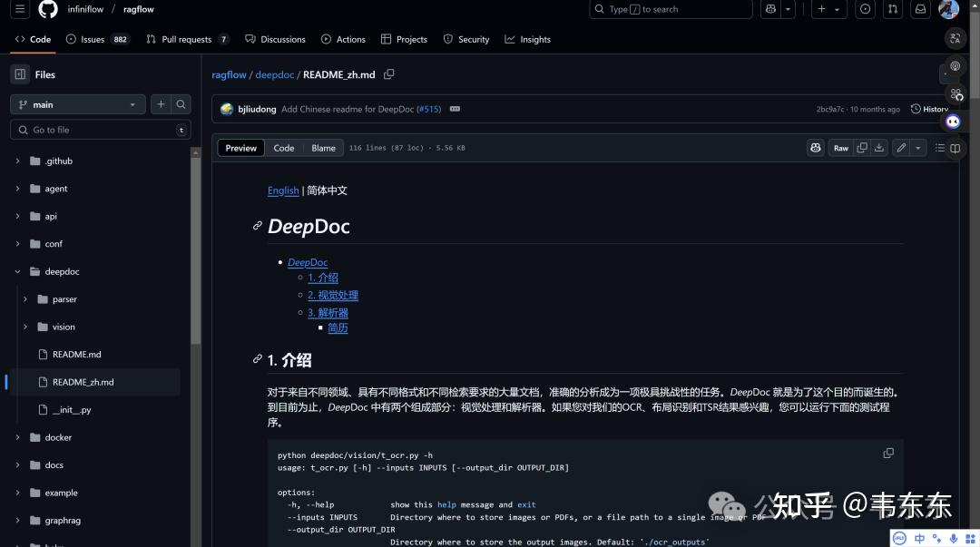Image resolution: width=980 pixels, height=547 pixels.
Task: Open the Actions tab
Action: click(343, 39)
